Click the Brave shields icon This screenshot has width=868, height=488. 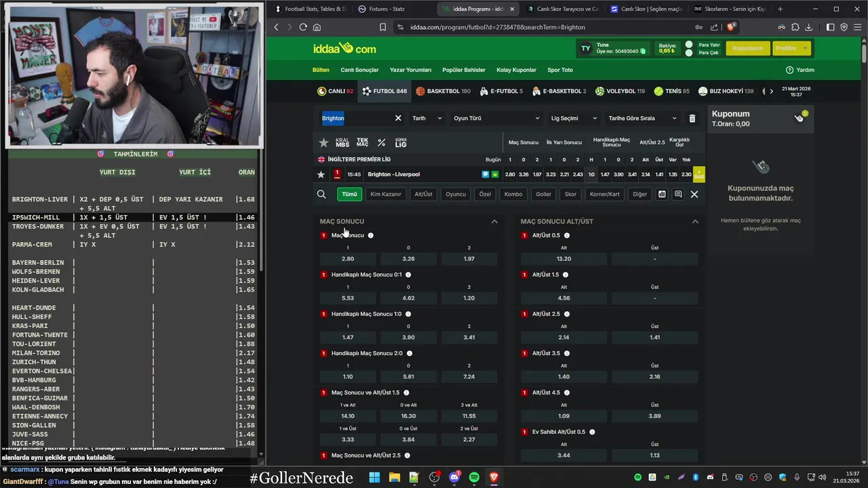tap(730, 27)
